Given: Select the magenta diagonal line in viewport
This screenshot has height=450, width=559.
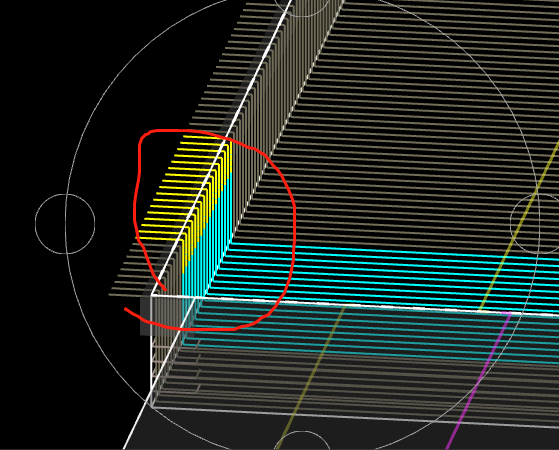Looking at the screenshot, I should (x=478, y=381).
